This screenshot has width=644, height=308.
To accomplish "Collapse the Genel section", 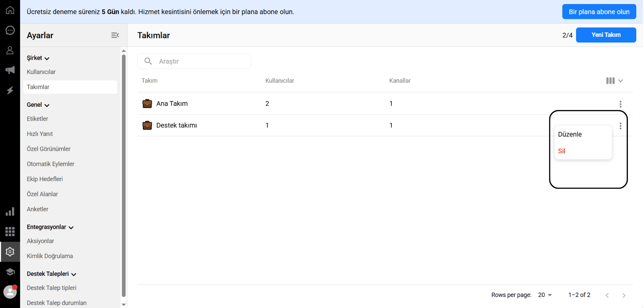I will 38,105.
